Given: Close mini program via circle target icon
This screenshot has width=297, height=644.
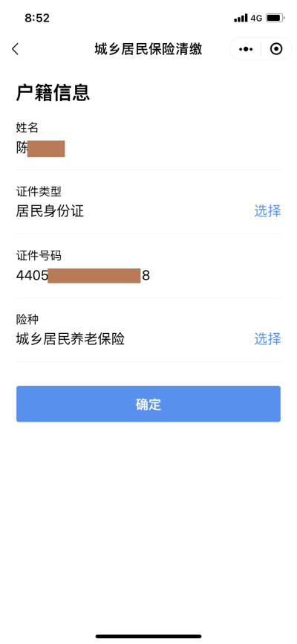Looking at the screenshot, I should (x=276, y=49).
